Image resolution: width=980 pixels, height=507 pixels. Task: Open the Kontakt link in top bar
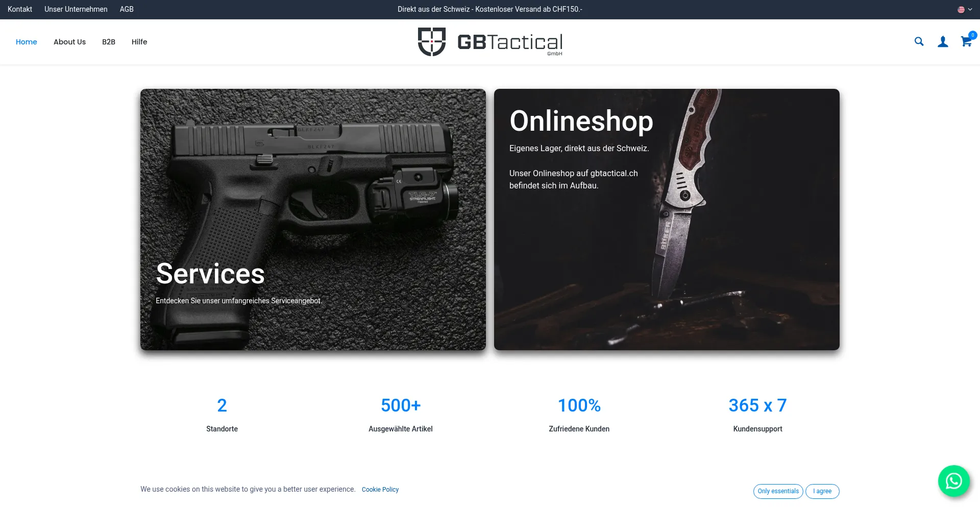[x=20, y=9]
